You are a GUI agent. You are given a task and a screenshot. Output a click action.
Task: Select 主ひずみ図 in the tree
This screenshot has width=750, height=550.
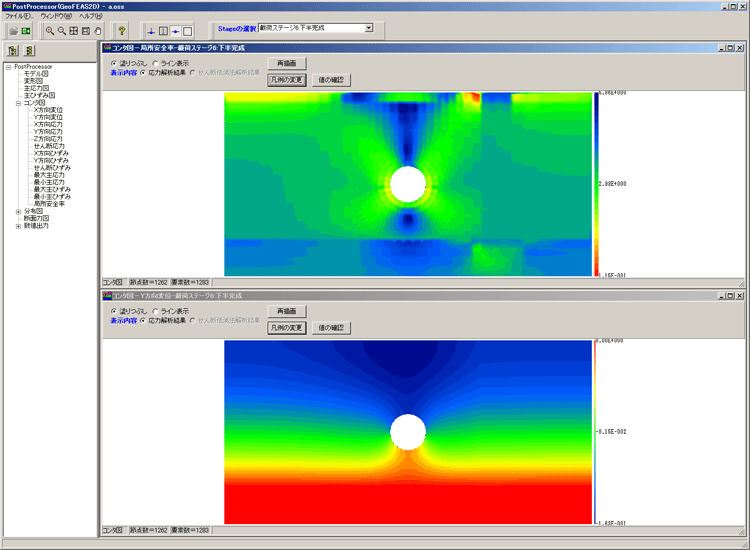tap(39, 96)
